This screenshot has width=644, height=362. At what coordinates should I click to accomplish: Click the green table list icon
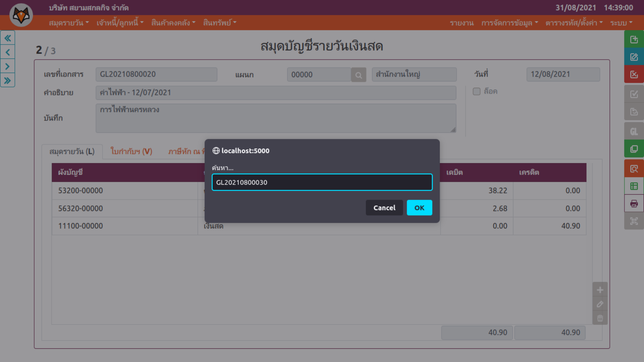634,186
